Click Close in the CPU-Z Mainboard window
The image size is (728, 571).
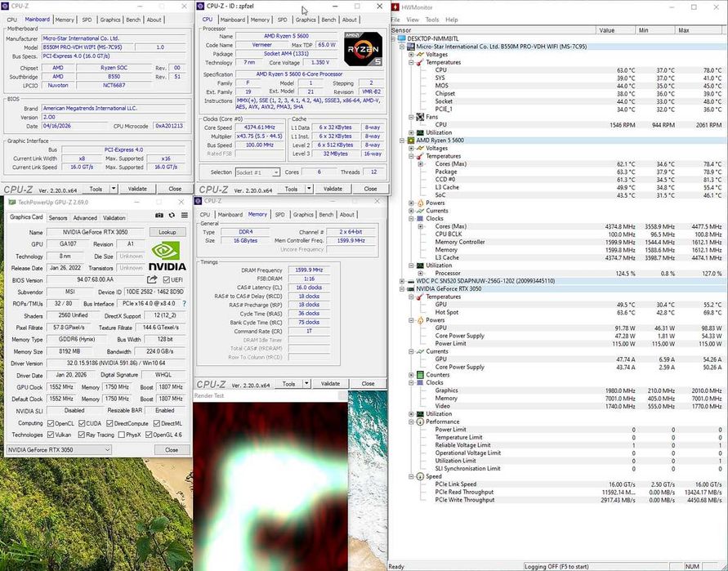(x=175, y=189)
